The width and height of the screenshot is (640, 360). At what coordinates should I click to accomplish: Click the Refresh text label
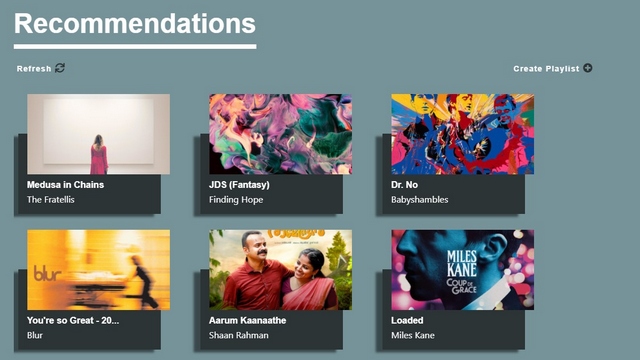pos(34,69)
